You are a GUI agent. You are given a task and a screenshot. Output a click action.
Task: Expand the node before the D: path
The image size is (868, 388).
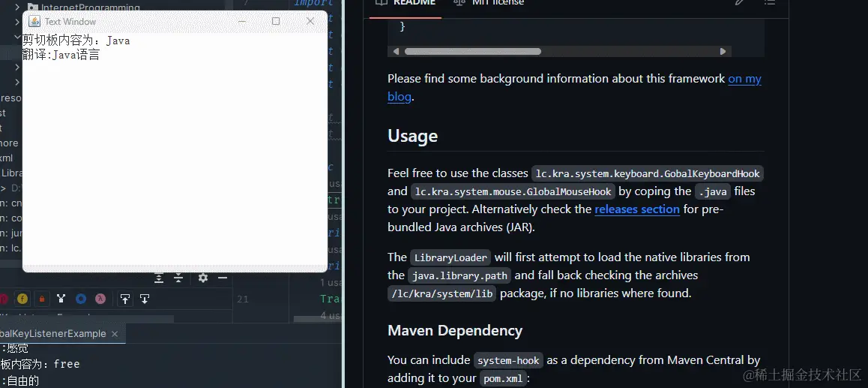pos(3,188)
